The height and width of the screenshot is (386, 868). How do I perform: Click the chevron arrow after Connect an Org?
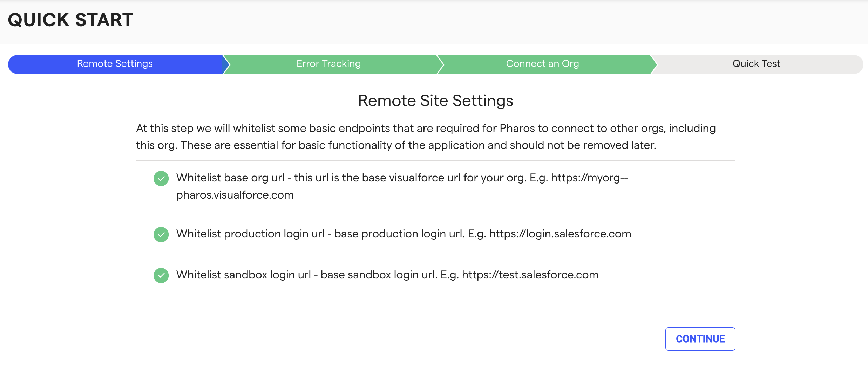coord(654,64)
